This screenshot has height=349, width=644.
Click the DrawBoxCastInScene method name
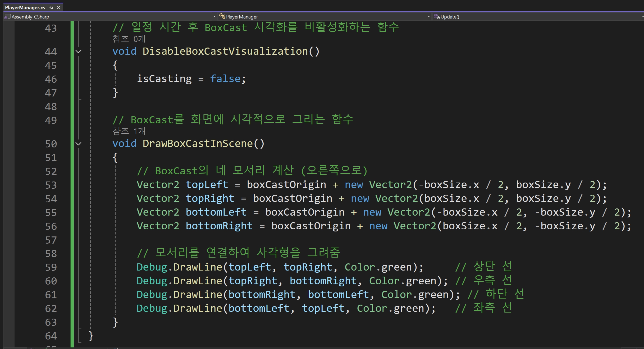pos(198,144)
